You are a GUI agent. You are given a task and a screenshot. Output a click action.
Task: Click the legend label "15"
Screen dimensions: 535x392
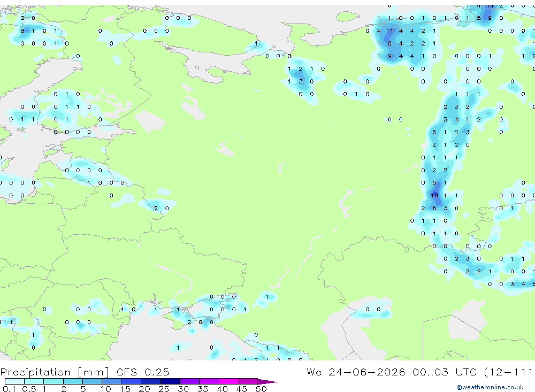[x=125, y=389]
